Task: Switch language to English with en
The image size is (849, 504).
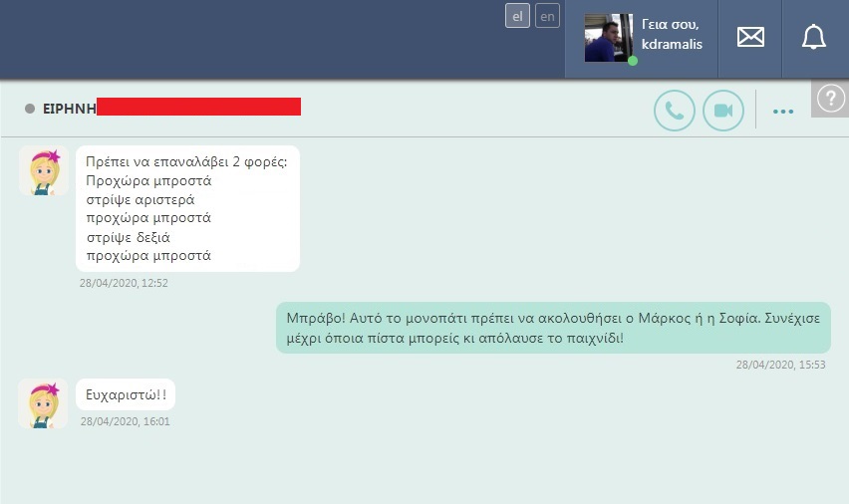Action: (x=547, y=16)
